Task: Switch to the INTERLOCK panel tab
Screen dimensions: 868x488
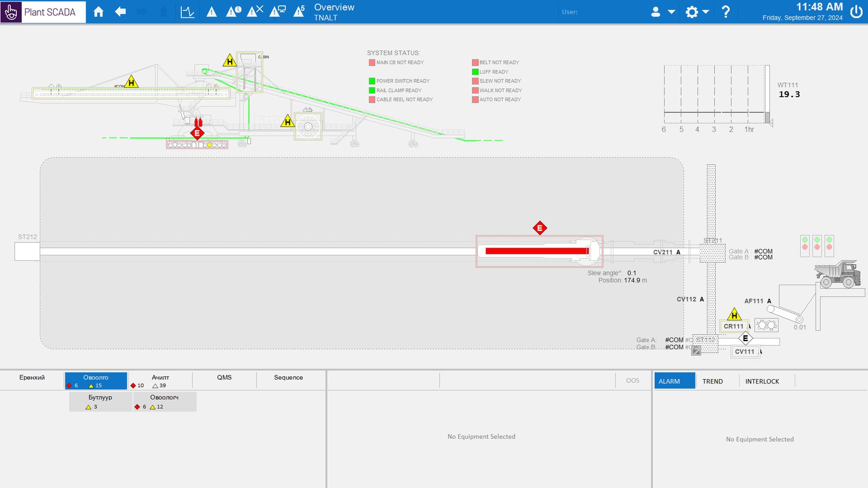Action: click(x=762, y=381)
